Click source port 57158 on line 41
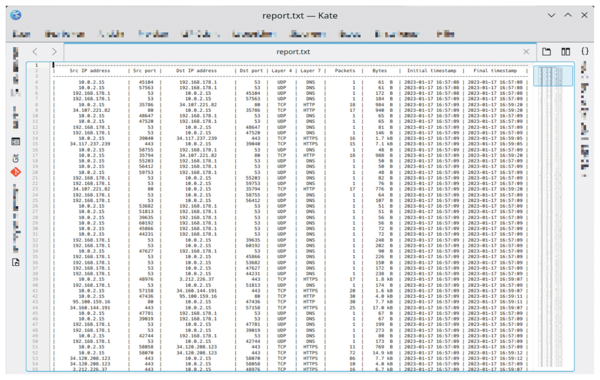Screen dimensions: 600x380 146,291
